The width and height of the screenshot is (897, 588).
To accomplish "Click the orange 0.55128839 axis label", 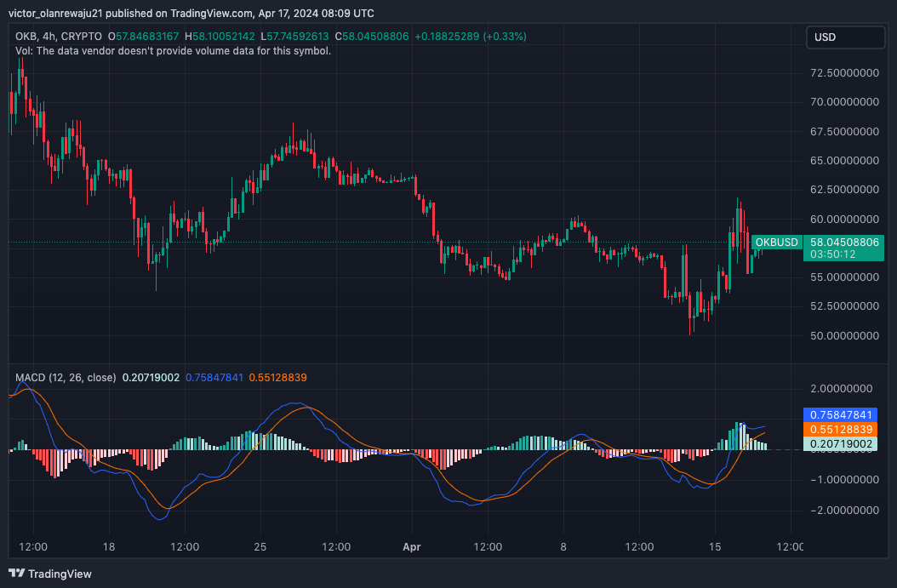I will pyautogui.click(x=840, y=430).
